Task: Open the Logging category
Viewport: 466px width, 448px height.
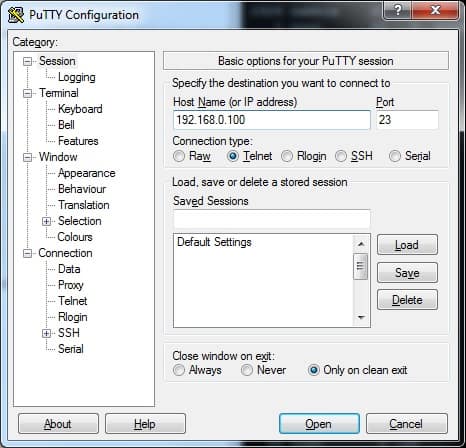Action: pyautogui.click(x=77, y=77)
